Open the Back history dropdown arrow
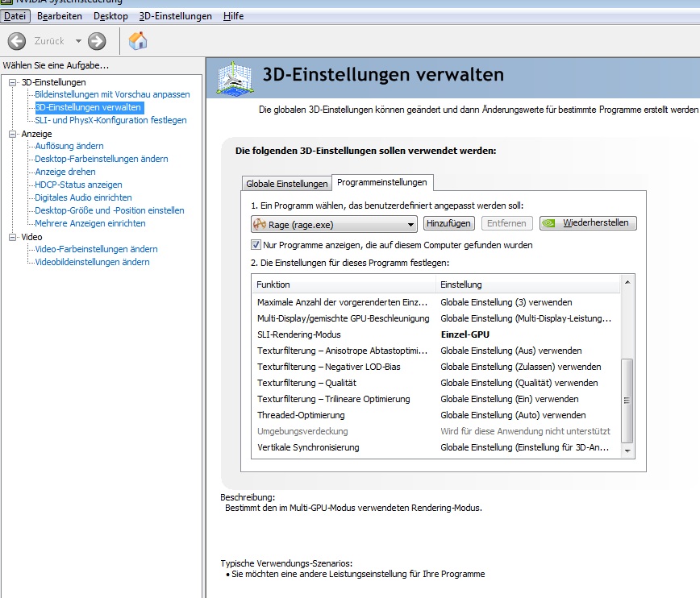This screenshot has height=598, width=700. pos(78,41)
